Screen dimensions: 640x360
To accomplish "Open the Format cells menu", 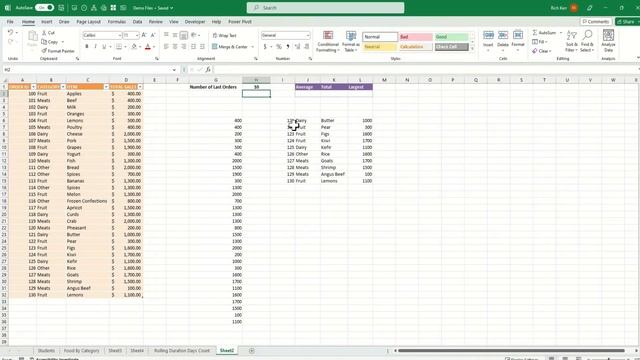I will click(x=518, y=39).
